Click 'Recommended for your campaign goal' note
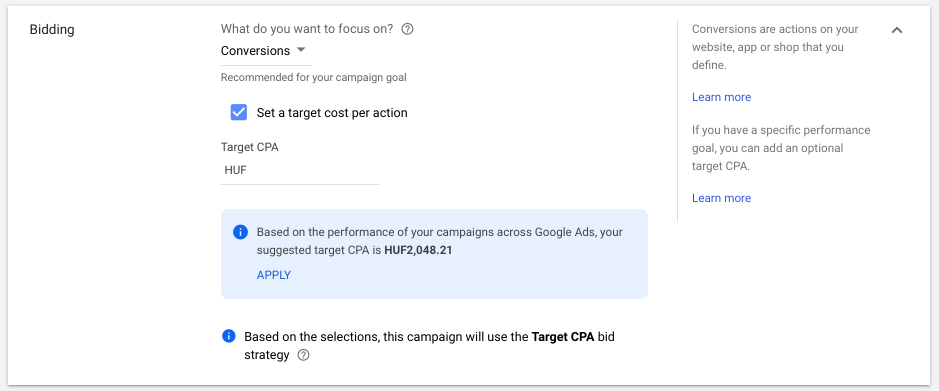 [x=314, y=77]
